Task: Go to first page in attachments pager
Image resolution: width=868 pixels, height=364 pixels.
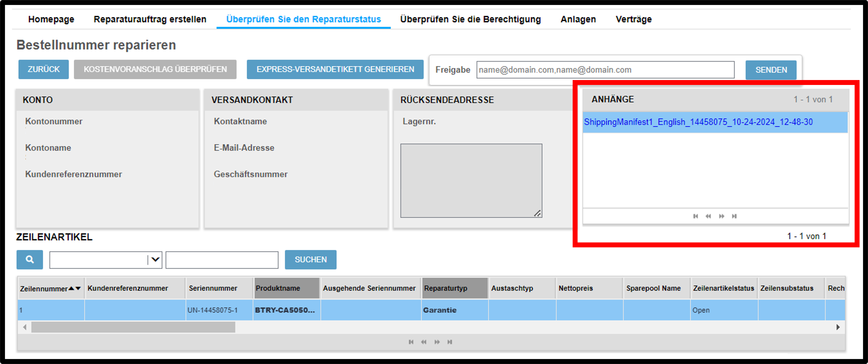Action: (x=696, y=216)
